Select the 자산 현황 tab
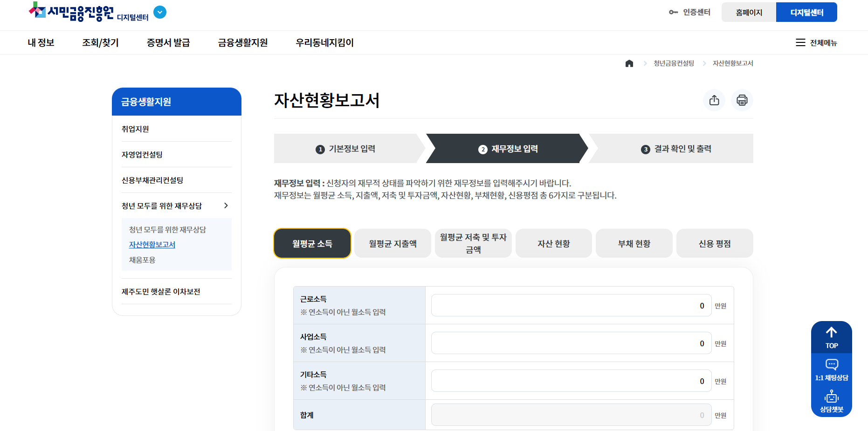This screenshot has height=431, width=868. pyautogui.click(x=553, y=243)
